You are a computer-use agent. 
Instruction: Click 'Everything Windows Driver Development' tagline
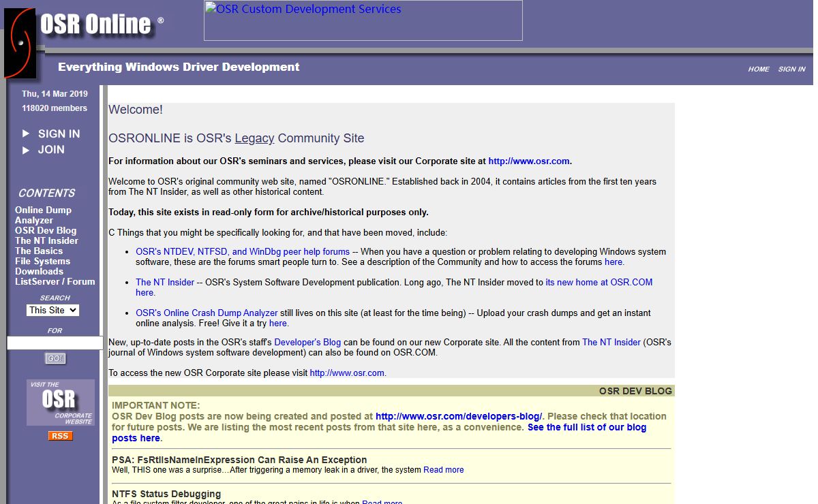(179, 67)
